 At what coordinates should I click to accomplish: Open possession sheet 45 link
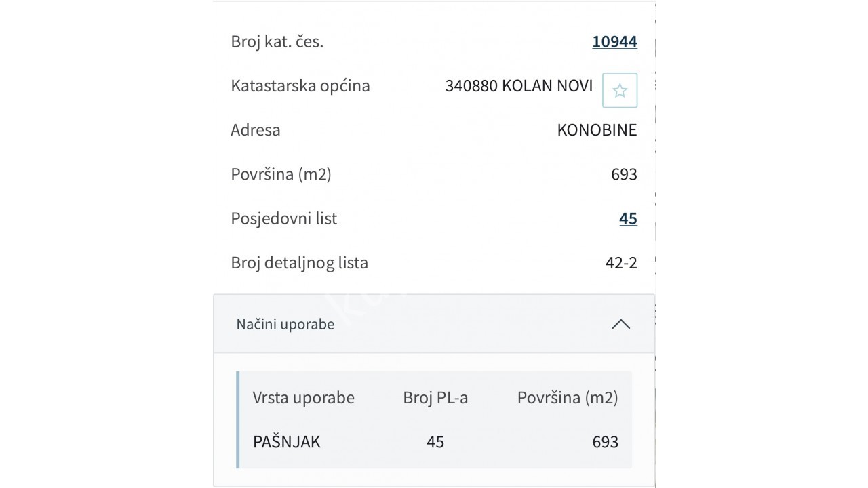coord(628,218)
